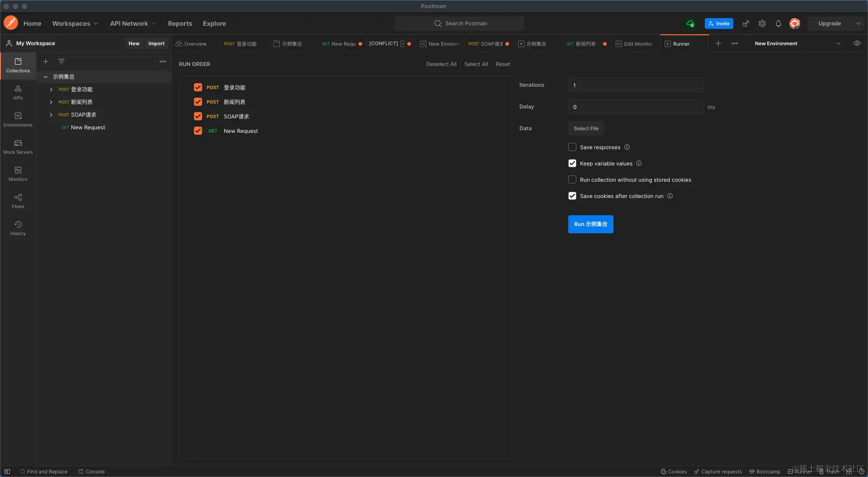Uncheck the POST 登录功能 run order checkbox
The width and height of the screenshot is (868, 477).
point(198,87)
